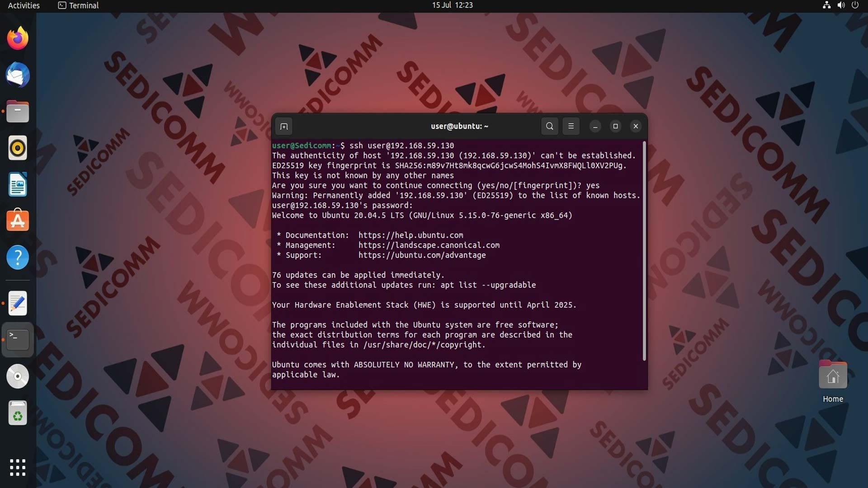Viewport: 868px width, 488px height.
Task: Click the https://landscape.canonical.com link
Action: click(x=429, y=245)
